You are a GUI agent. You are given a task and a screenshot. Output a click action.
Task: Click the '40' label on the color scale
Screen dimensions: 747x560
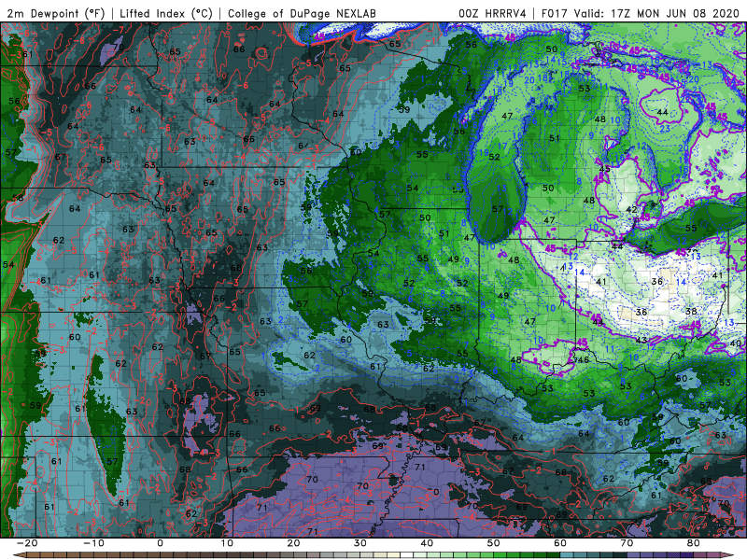427,543
